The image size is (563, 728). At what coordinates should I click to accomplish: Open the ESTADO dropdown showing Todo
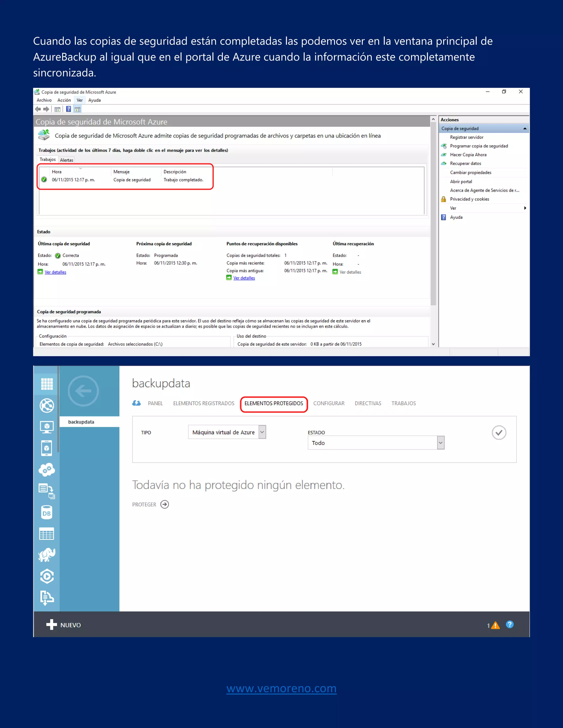pos(376,443)
